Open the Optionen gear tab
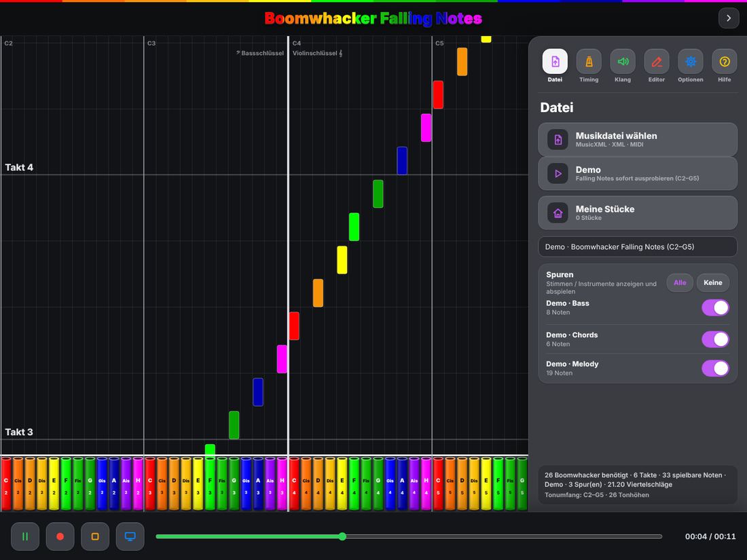 [691, 66]
